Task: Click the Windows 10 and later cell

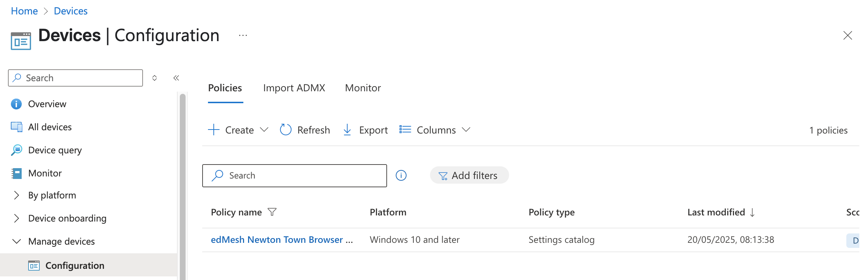Action: coord(415,240)
